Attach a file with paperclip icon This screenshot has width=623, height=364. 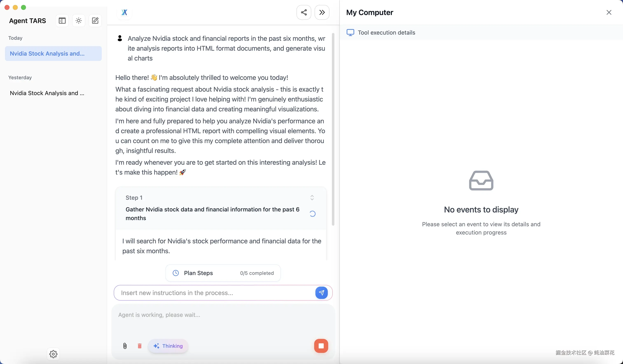pyautogui.click(x=125, y=346)
